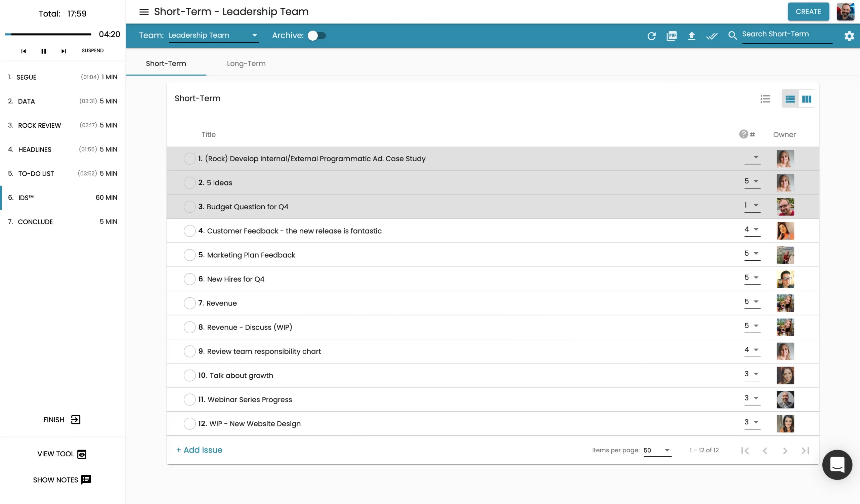Screen dimensions: 860x504
Task: Export the list via the PDF icon
Action: coord(671,36)
